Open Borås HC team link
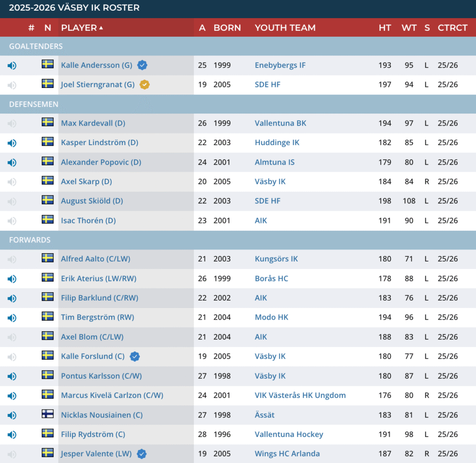This screenshot has width=476, height=463. pos(271,278)
